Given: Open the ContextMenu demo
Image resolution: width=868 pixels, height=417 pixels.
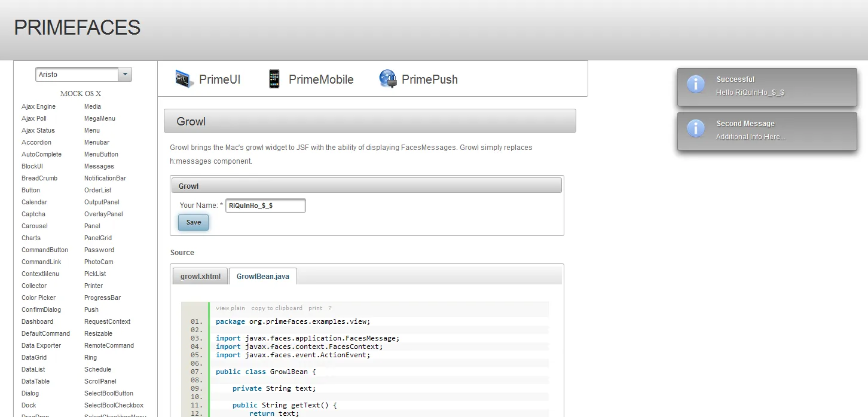Looking at the screenshot, I should point(41,274).
